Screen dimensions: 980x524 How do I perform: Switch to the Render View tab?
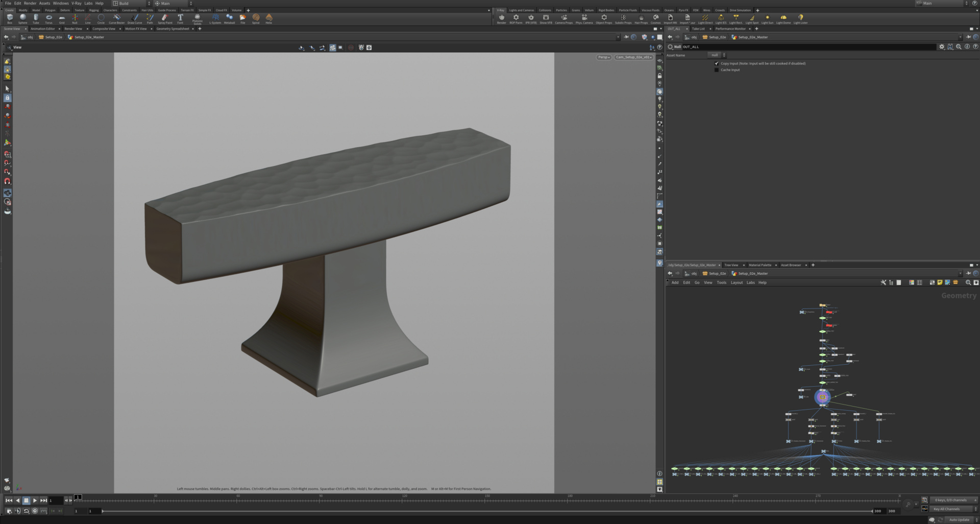[x=73, y=29]
